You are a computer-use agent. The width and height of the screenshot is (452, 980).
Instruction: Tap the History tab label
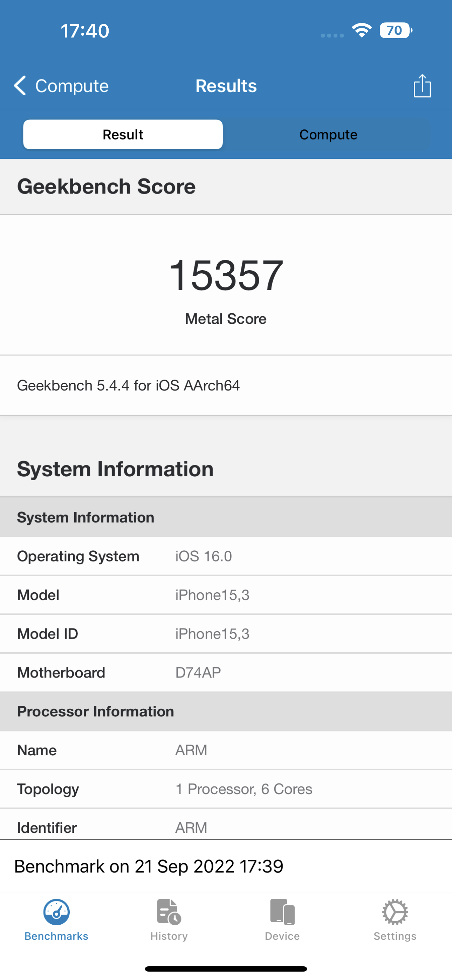169,936
